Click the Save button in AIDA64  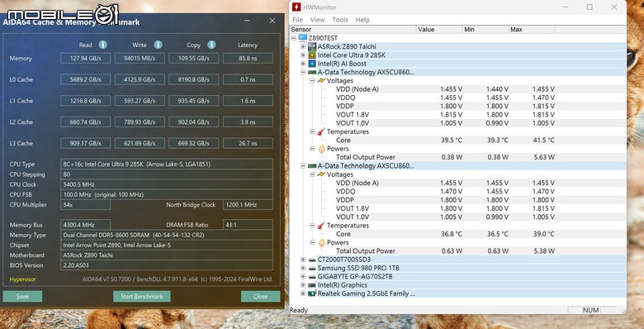coord(22,296)
